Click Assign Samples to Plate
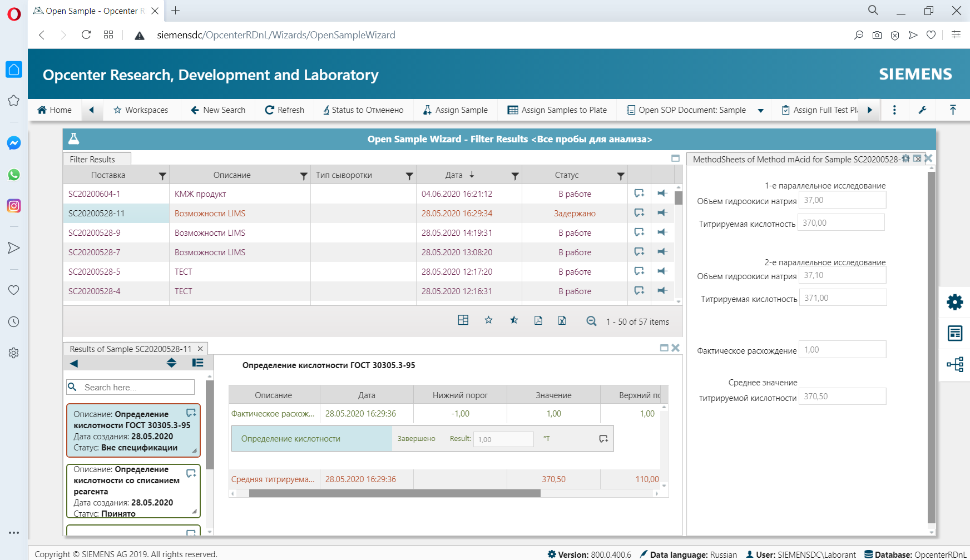Image resolution: width=970 pixels, height=560 pixels. point(557,110)
